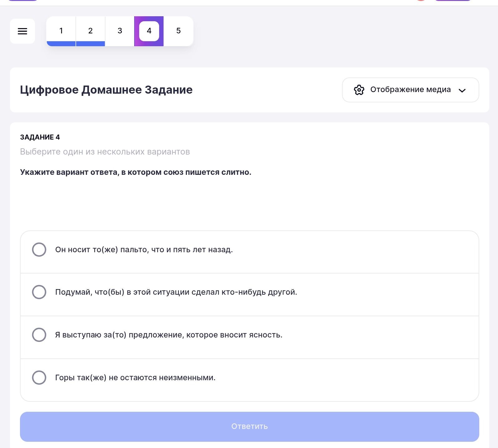Jump to question 5 tab
Viewport: 498px width, 448px height.
click(x=178, y=31)
